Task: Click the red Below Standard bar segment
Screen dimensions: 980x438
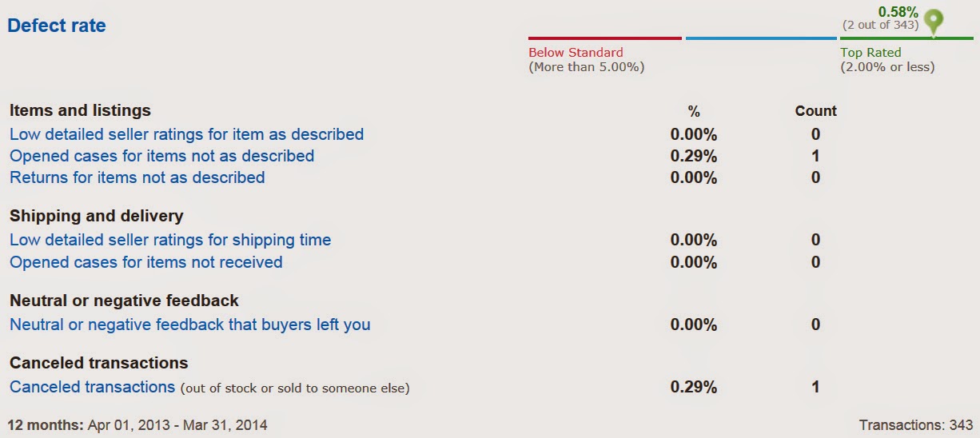Action: 605,38
